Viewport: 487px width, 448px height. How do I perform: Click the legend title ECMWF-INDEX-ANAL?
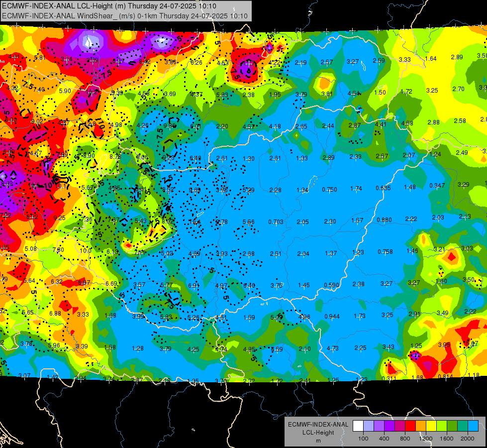(x=318, y=425)
